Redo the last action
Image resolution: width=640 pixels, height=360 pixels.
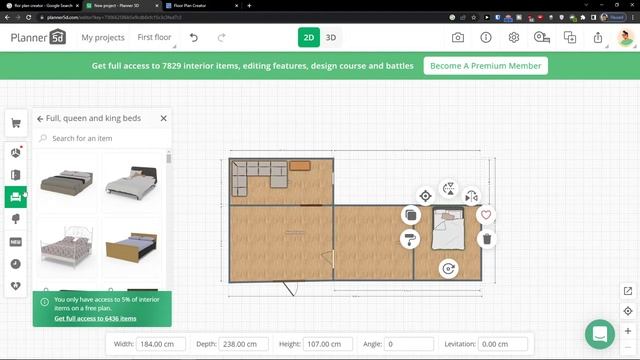(221, 38)
